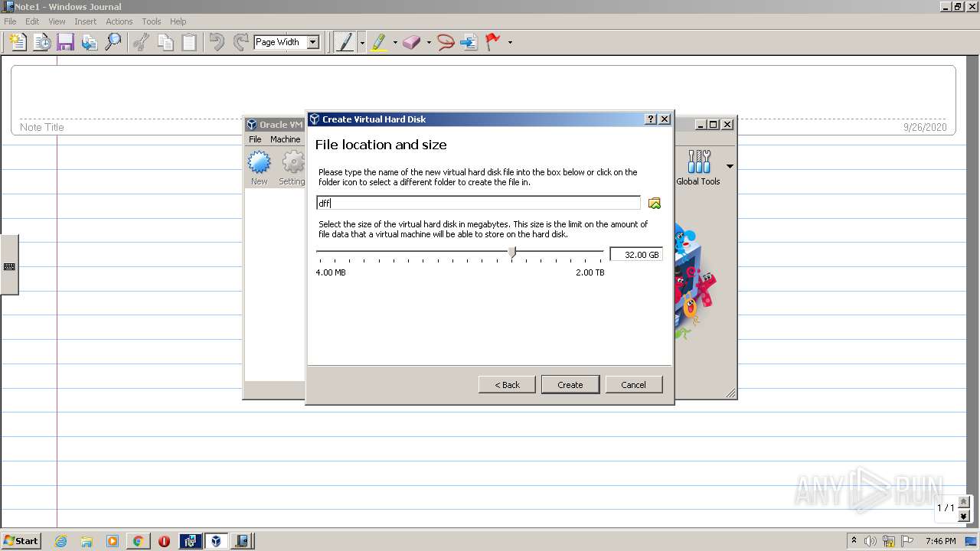Cancel the Create Virtual Hard Disk dialog

(x=633, y=384)
